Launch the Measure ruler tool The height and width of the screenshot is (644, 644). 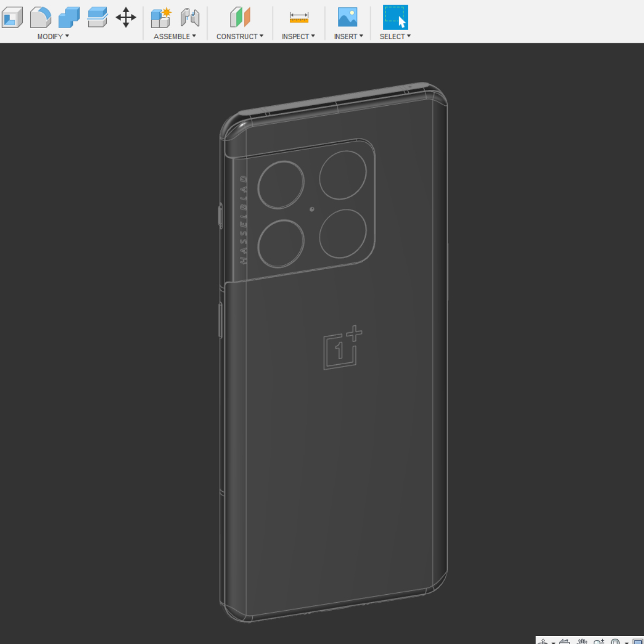[299, 17]
